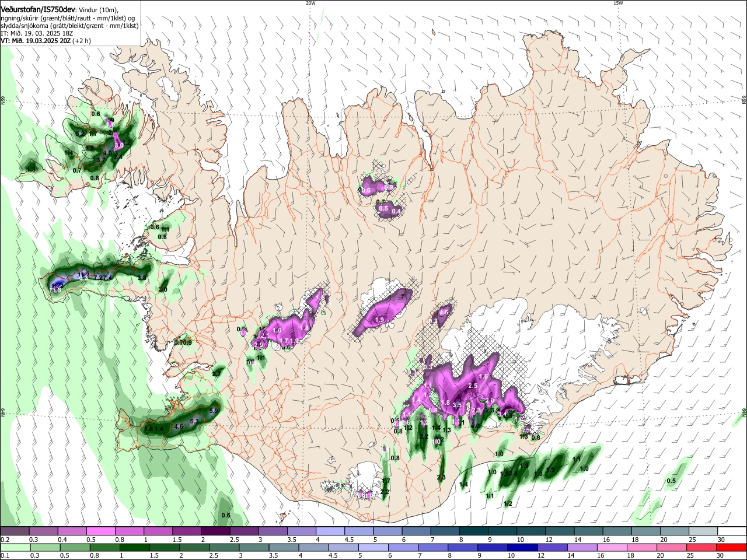The image size is (747, 560).
Task: Click the 4.0 value in the Westfjords
Action: tap(107, 153)
